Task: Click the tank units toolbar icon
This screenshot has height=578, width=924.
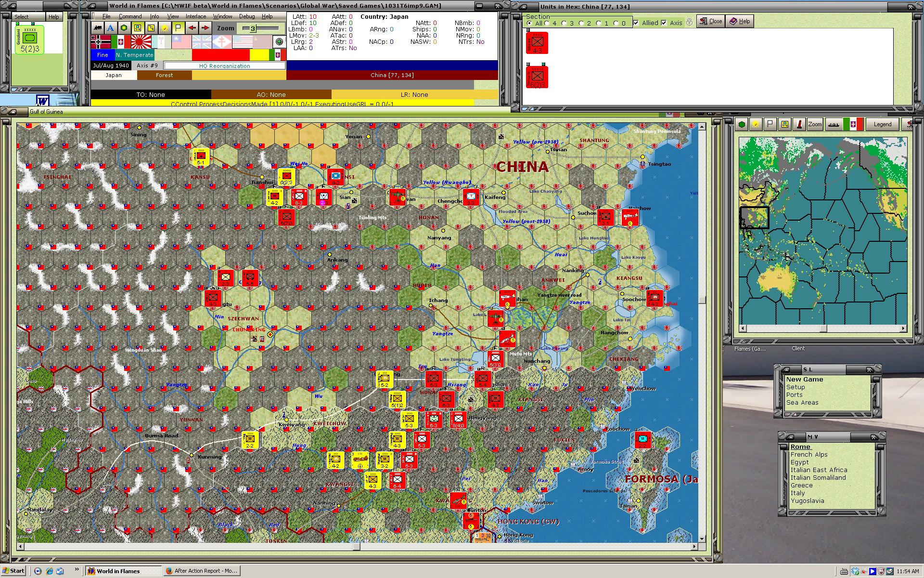Action: (x=98, y=28)
